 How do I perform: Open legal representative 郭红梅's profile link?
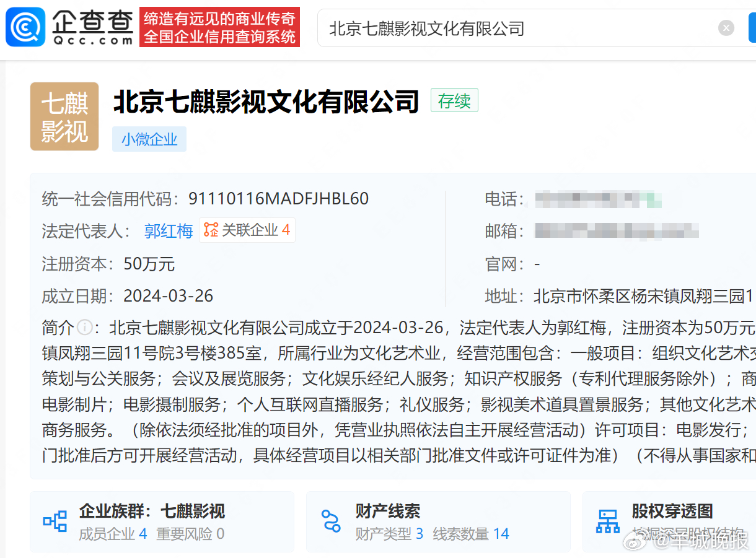(169, 231)
